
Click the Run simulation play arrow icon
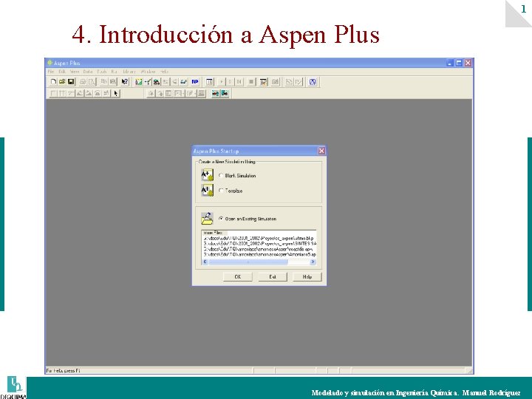tap(221, 82)
